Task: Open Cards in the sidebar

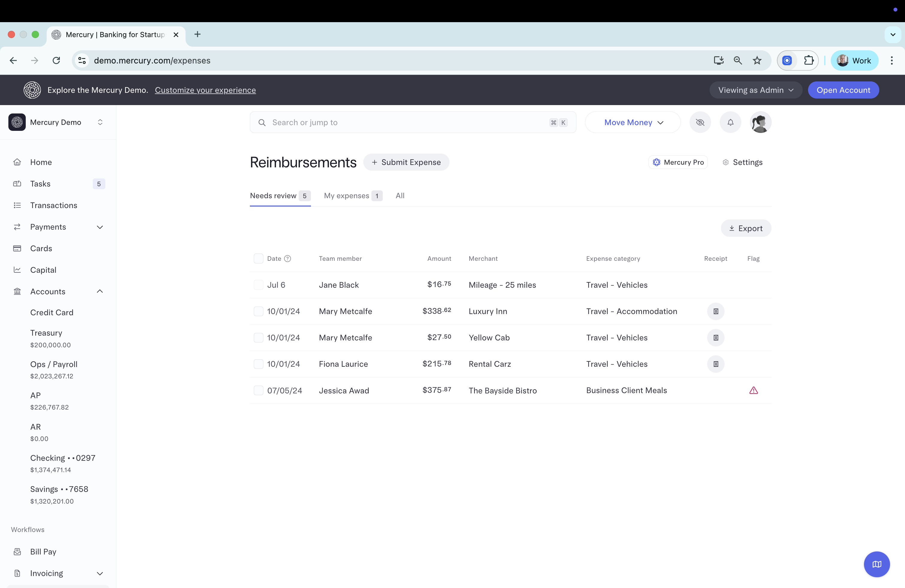Action: pos(41,248)
